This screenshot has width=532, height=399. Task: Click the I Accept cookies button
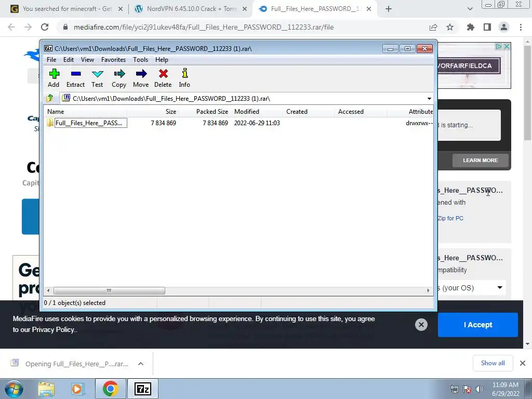click(x=478, y=325)
